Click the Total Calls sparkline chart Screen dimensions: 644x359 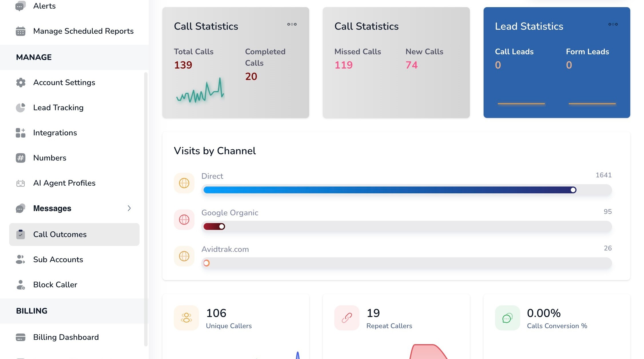(200, 90)
